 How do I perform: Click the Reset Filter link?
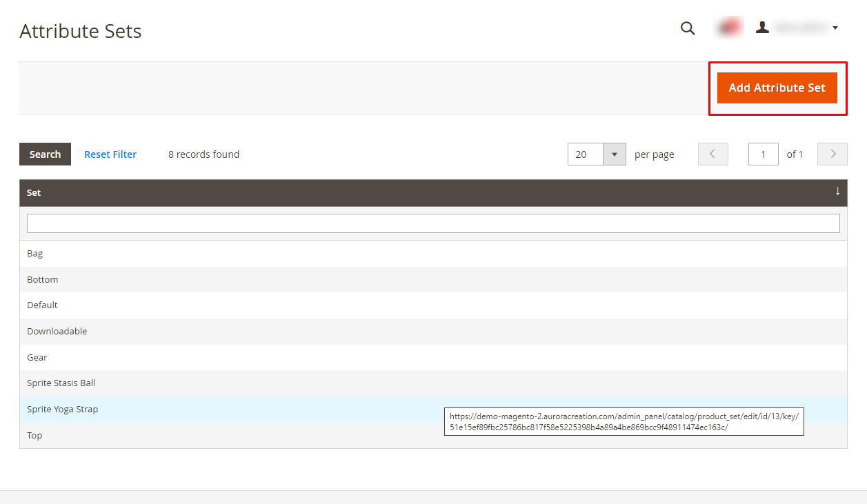click(110, 154)
